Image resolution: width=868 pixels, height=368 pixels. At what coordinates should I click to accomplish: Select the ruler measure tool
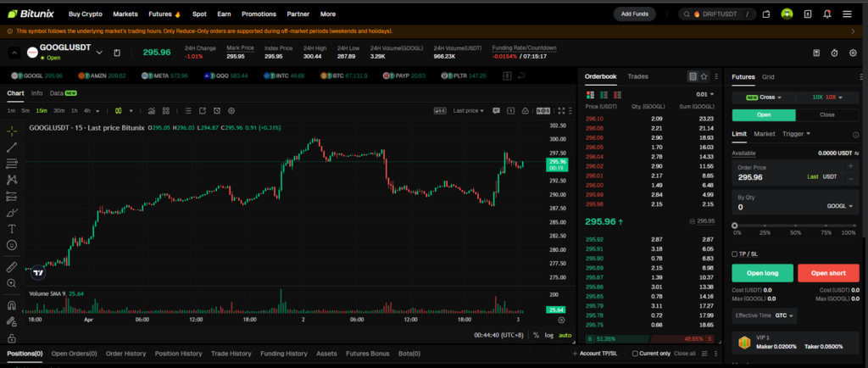pyautogui.click(x=12, y=267)
